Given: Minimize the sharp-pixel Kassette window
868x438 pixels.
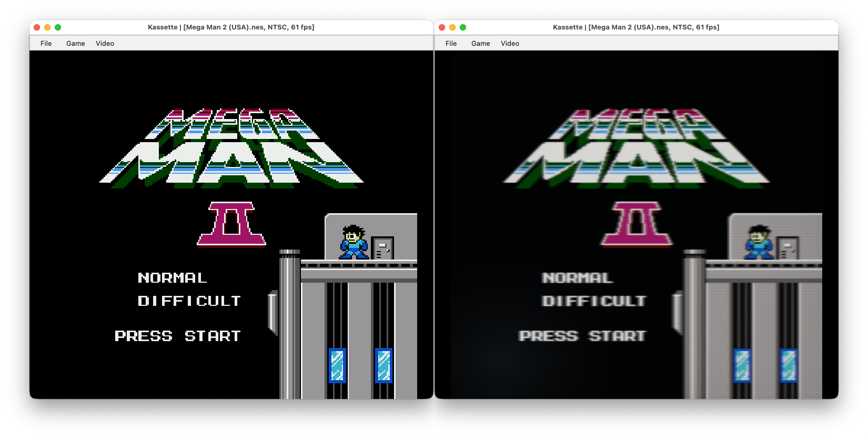Looking at the screenshot, I should pyautogui.click(x=47, y=27).
